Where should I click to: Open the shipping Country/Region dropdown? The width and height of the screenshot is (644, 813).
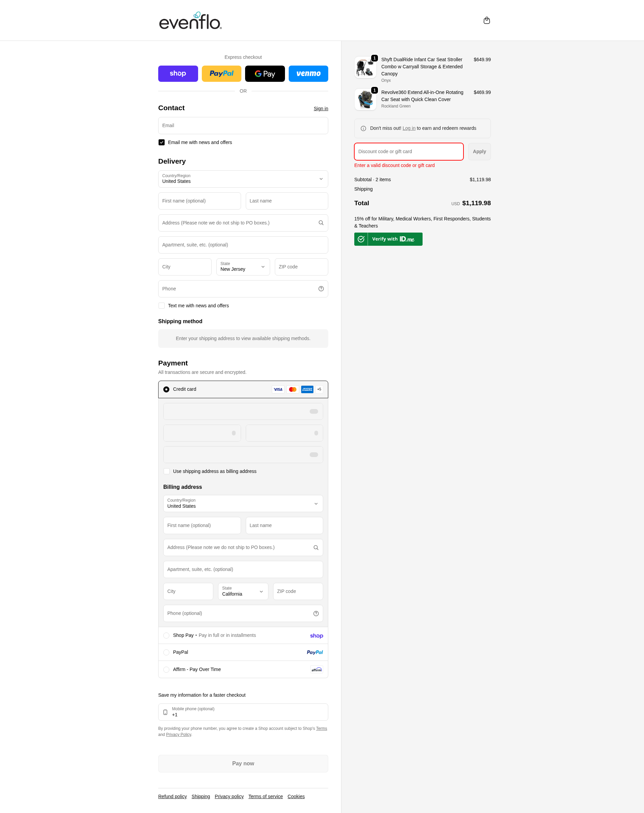click(243, 179)
